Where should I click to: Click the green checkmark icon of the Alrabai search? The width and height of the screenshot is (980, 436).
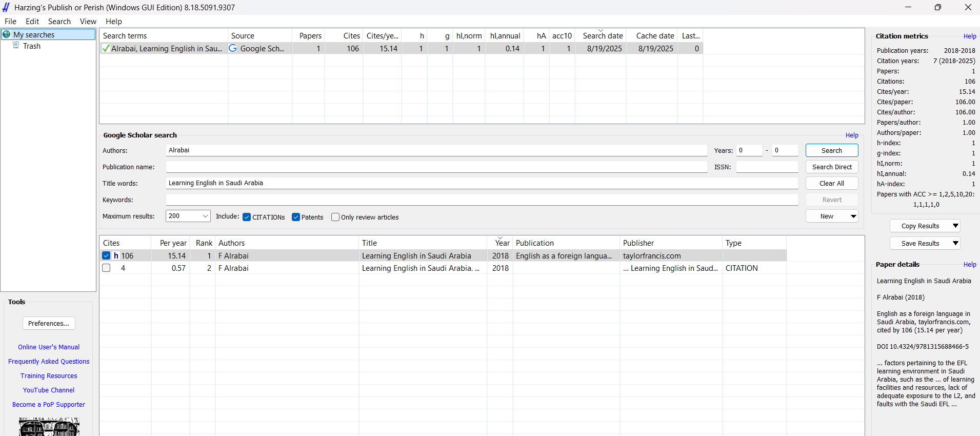106,49
